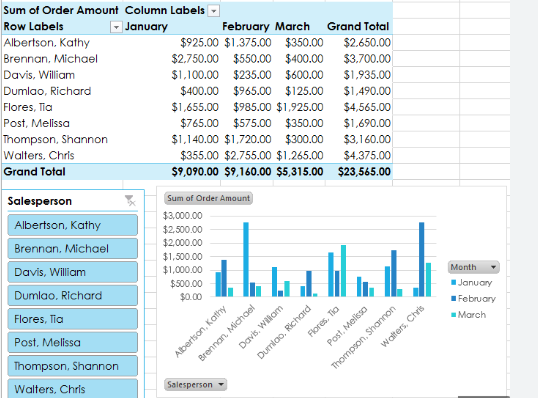Screen dimensions: 538x398
Task: Toggle Albertson, Kathy in slicer
Action: tap(73, 225)
